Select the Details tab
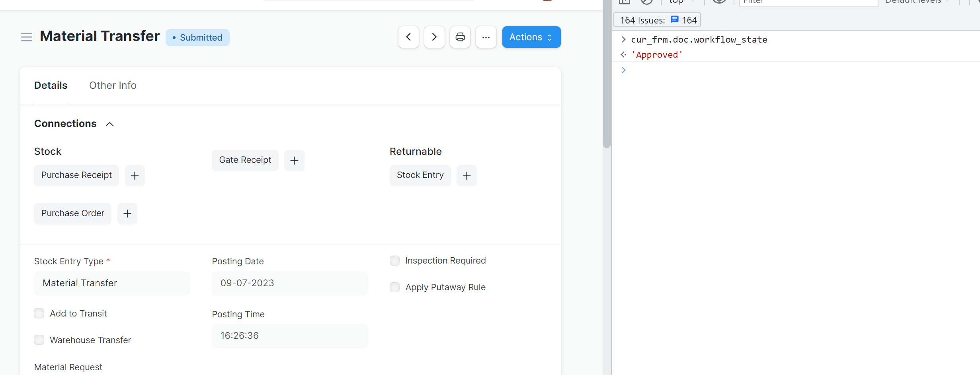Viewport: 980px width, 375px height. 51,86
